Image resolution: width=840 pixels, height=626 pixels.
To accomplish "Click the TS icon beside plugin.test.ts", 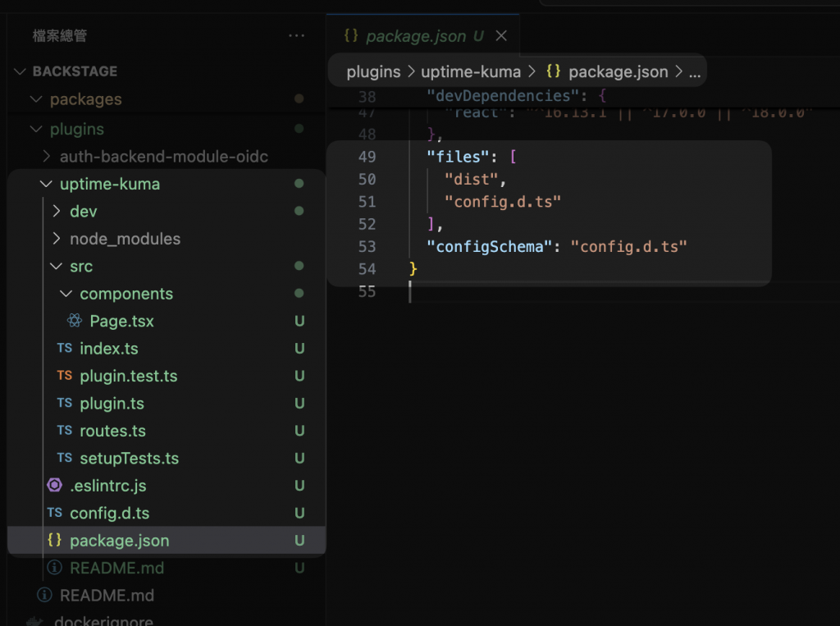I will 64,377.
